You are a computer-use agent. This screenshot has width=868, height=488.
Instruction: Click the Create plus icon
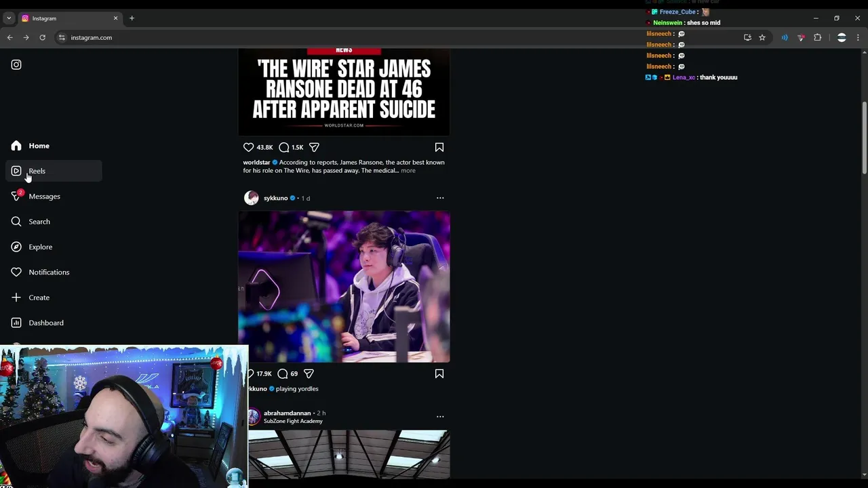tap(16, 298)
